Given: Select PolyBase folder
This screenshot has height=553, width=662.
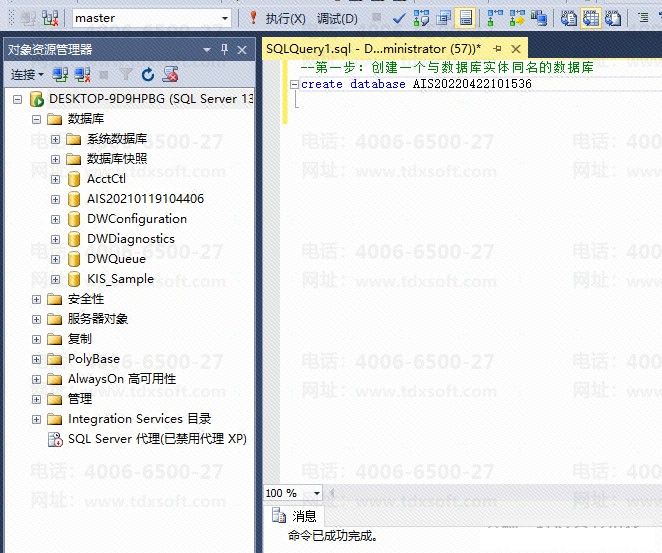Looking at the screenshot, I should (94, 359).
